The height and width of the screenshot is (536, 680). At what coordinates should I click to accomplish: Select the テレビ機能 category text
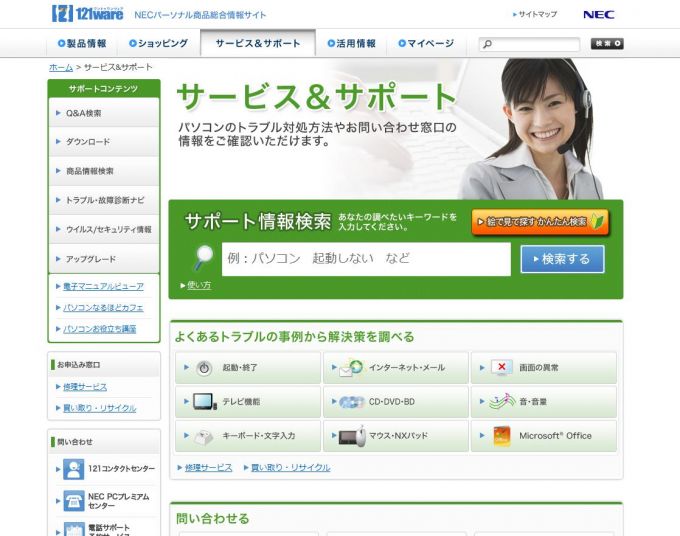[241, 402]
